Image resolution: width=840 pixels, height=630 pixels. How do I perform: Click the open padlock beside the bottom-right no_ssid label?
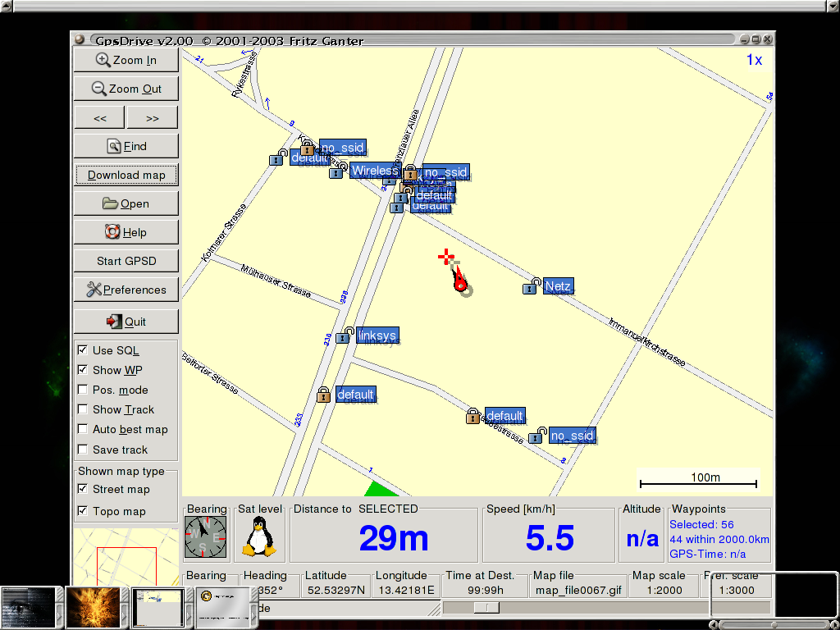537,436
